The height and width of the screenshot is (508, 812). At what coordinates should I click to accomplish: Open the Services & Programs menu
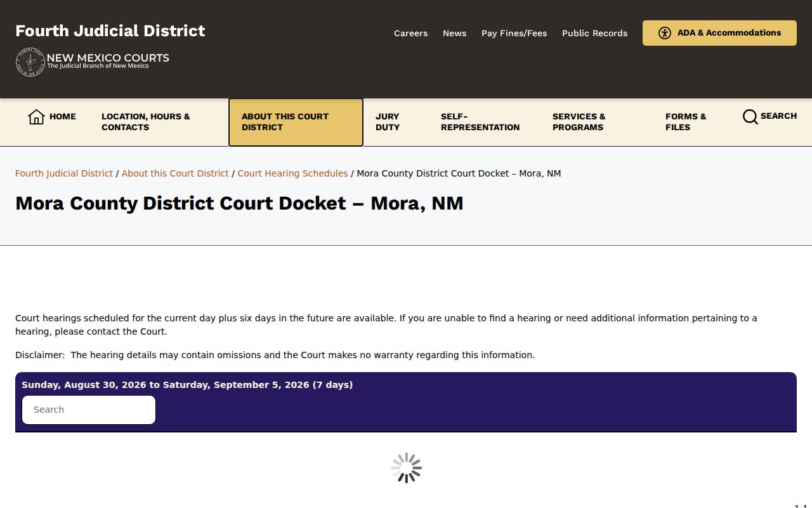click(579, 122)
